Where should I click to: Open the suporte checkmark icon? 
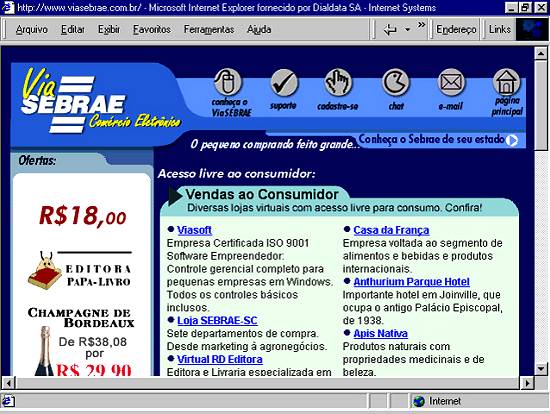tap(284, 82)
